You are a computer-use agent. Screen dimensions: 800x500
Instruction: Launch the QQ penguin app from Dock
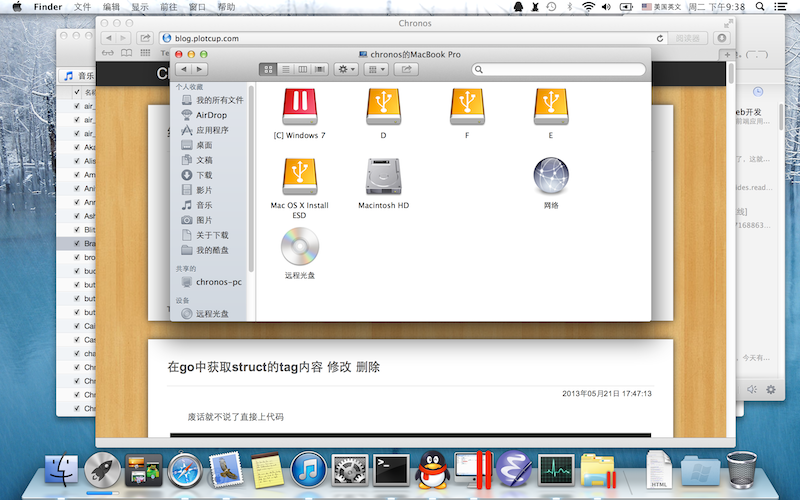coord(431,469)
